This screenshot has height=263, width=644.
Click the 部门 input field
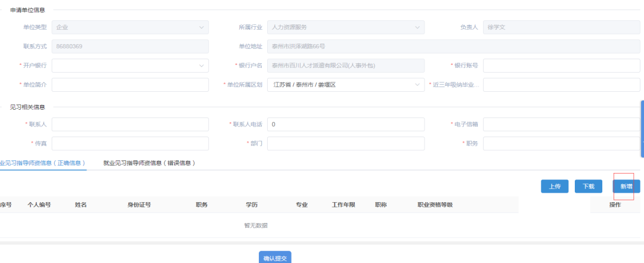pos(345,144)
